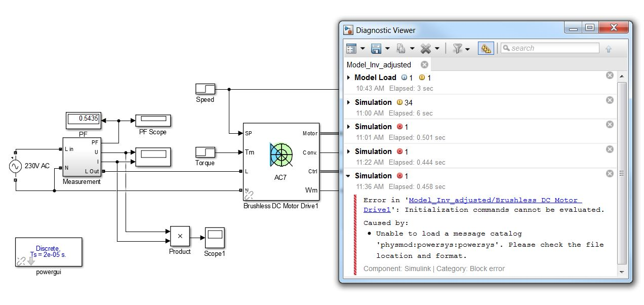Select the 230V AC source block
Screen dimensions: 644x305
(15, 166)
